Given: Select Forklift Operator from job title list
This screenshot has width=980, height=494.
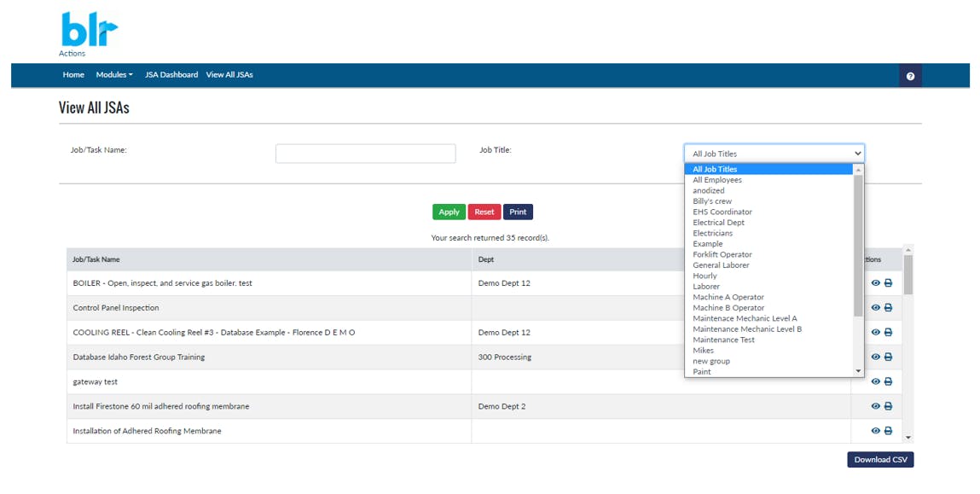Looking at the screenshot, I should (x=722, y=254).
